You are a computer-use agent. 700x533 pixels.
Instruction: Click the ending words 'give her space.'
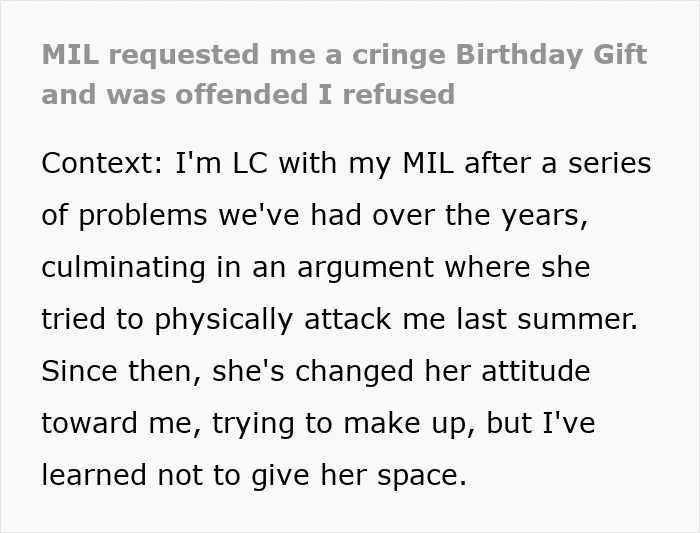click(359, 476)
